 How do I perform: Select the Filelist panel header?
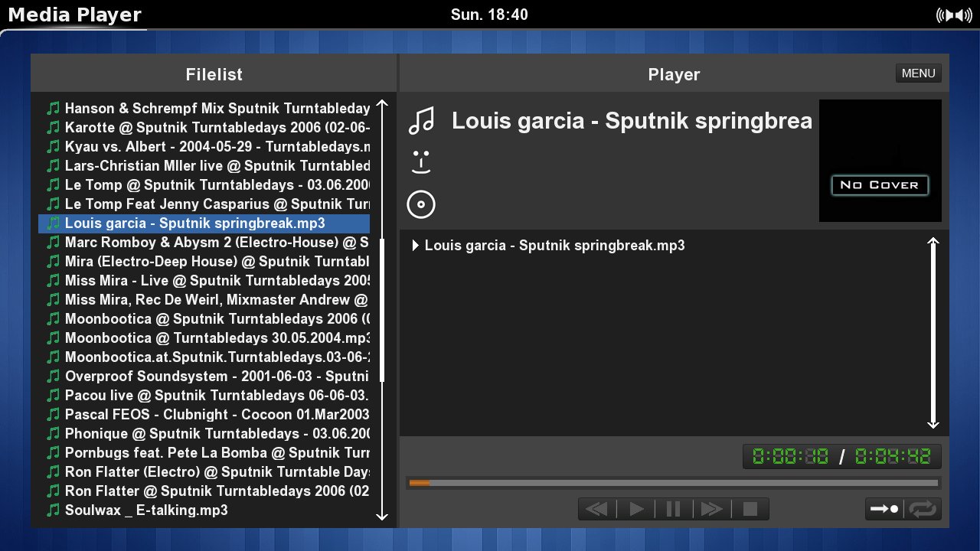pyautogui.click(x=214, y=74)
